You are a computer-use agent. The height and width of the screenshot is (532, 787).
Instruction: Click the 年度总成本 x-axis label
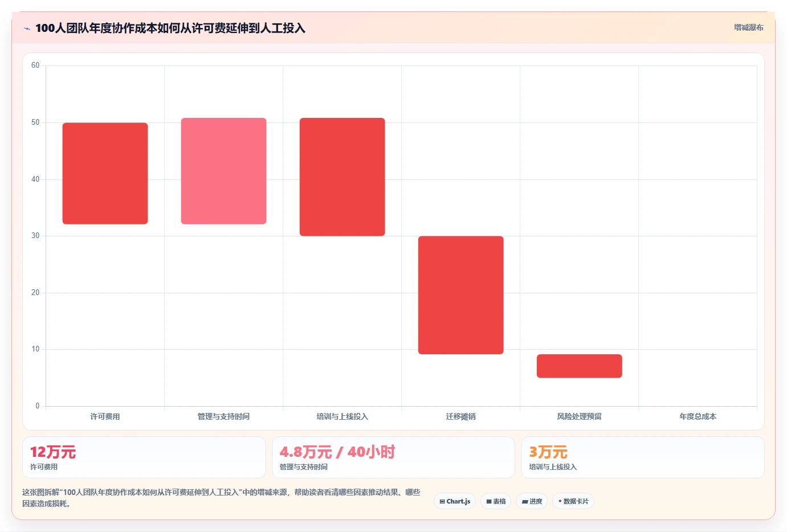[698, 416]
